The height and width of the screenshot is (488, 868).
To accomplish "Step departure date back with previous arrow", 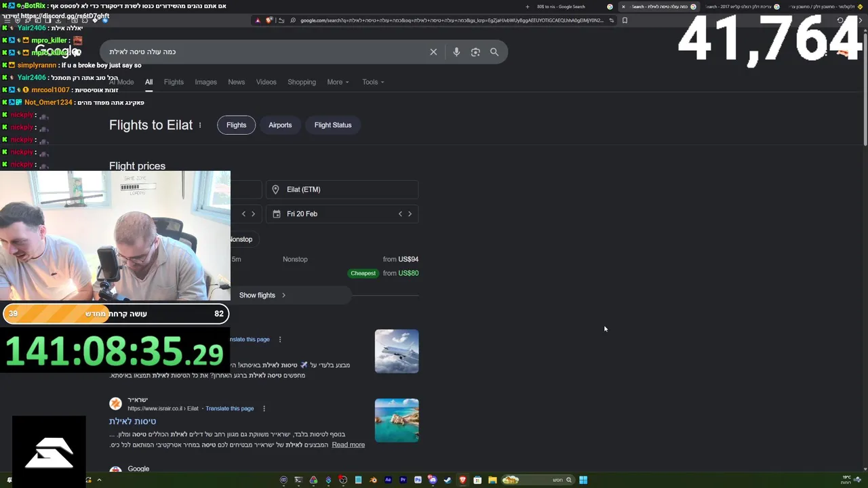I will pos(243,214).
